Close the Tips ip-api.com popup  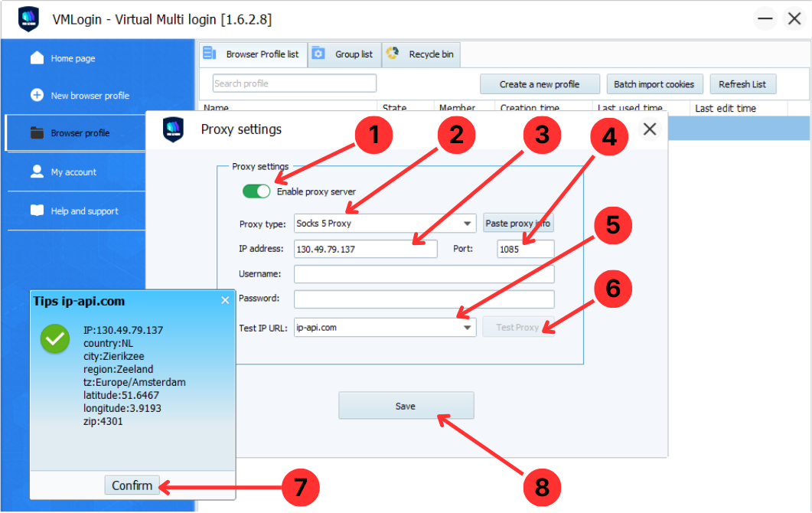coord(225,301)
